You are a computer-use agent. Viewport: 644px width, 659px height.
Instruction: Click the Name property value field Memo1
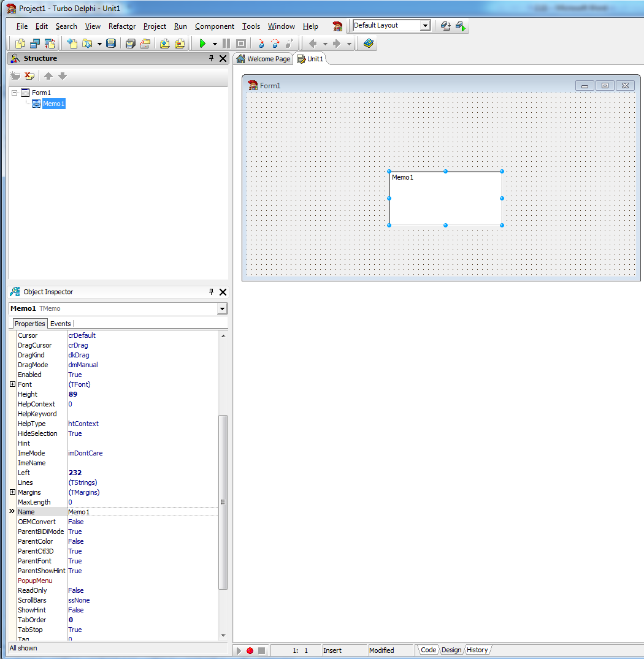click(x=142, y=512)
